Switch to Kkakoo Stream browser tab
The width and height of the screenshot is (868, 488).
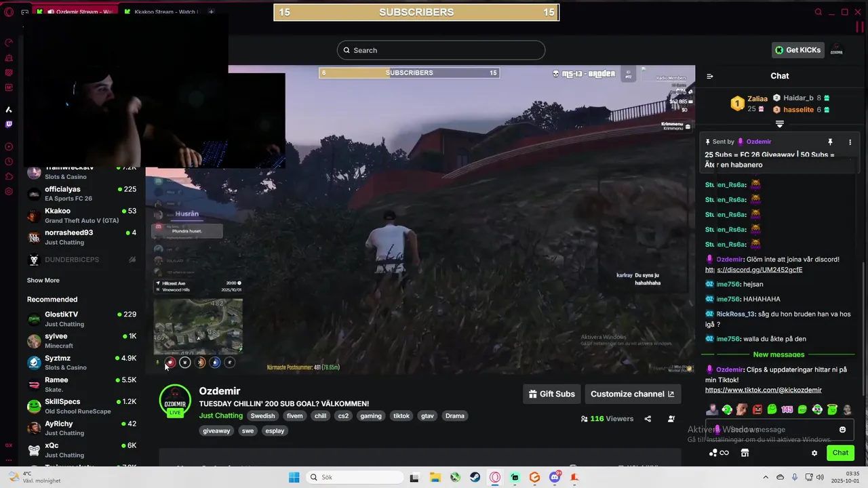point(161,12)
